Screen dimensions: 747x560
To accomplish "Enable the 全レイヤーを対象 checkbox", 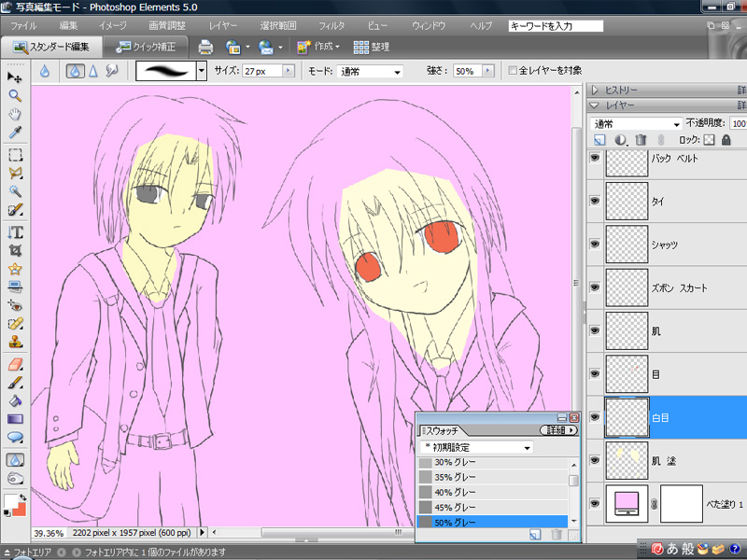I will click(513, 70).
